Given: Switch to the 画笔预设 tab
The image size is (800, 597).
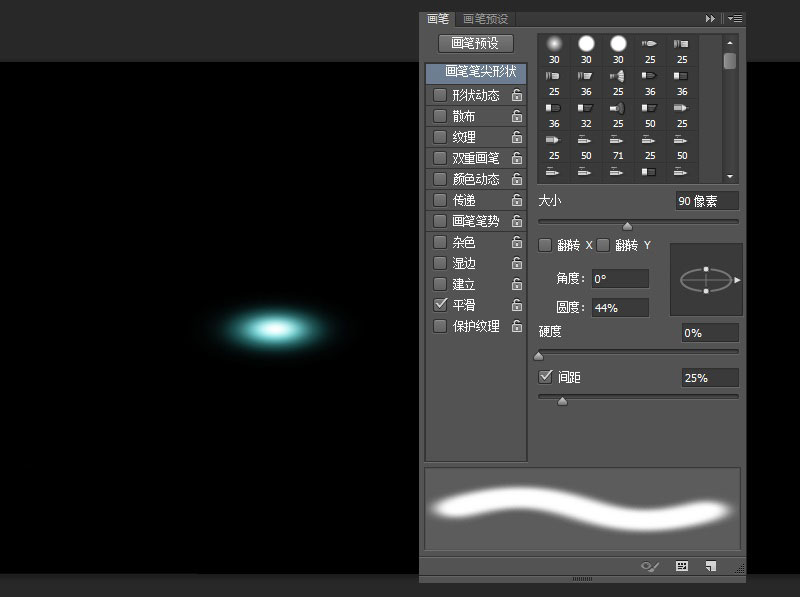Looking at the screenshot, I should [485, 19].
